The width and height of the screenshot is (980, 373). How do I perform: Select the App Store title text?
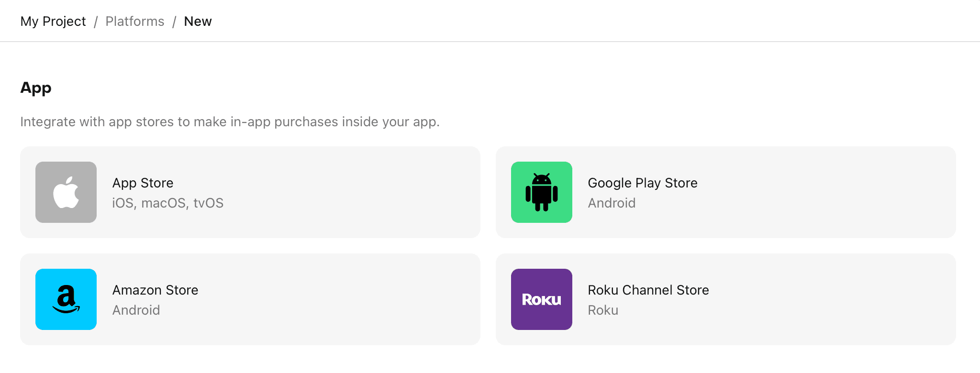143,183
